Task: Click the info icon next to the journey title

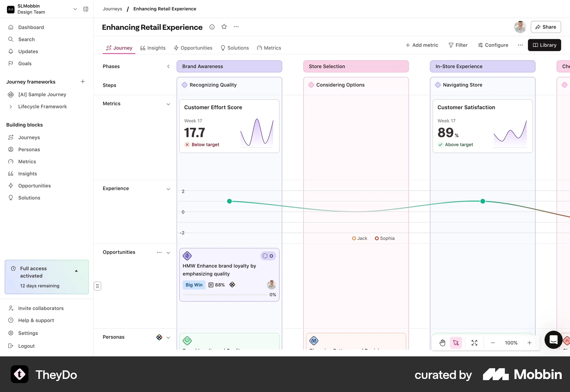Action: point(212,27)
